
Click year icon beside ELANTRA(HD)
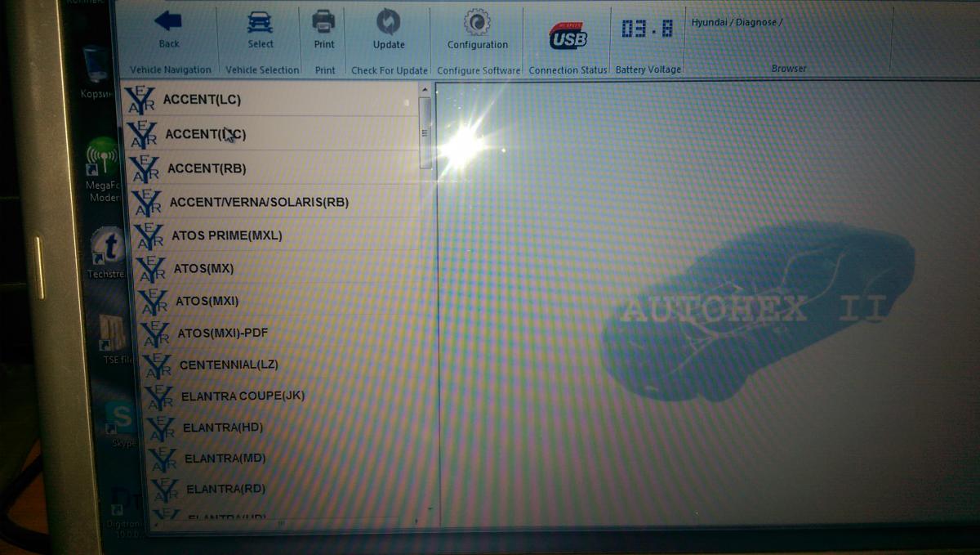[x=162, y=427]
